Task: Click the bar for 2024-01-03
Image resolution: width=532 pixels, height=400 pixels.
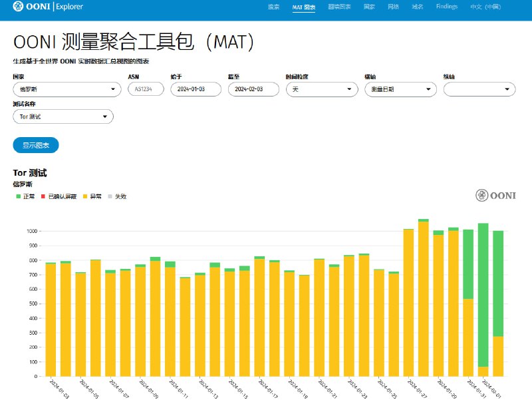Action: coord(51,319)
